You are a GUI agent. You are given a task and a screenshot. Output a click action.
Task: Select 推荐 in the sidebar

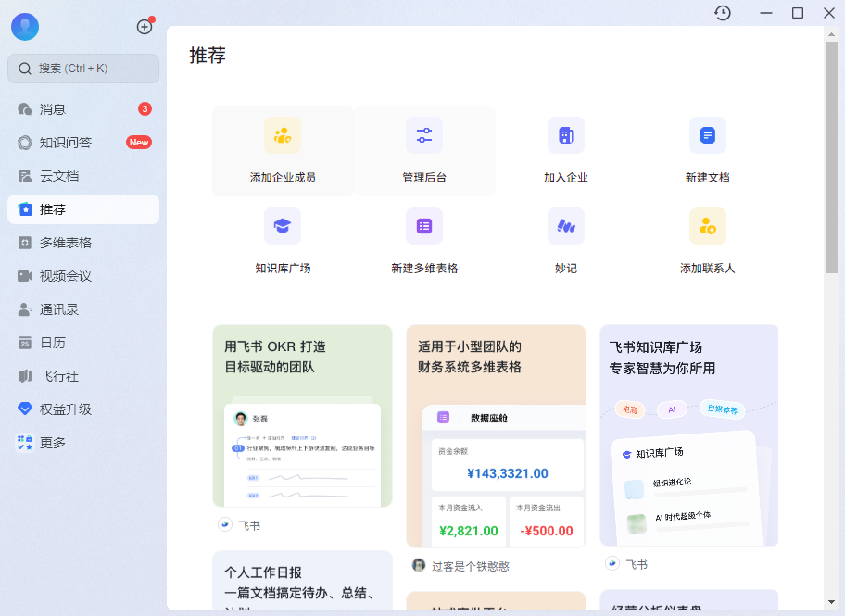point(83,209)
